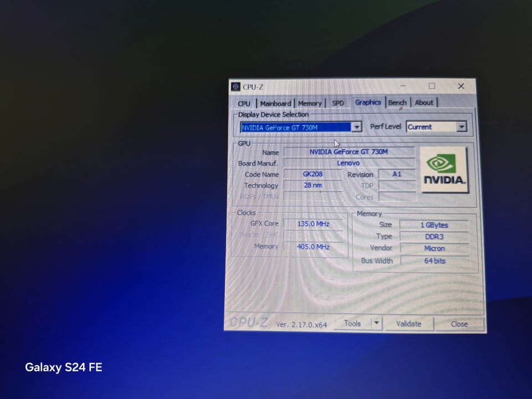Image resolution: width=532 pixels, height=399 pixels.
Task: Click the Perf Level label
Action: 385,126
